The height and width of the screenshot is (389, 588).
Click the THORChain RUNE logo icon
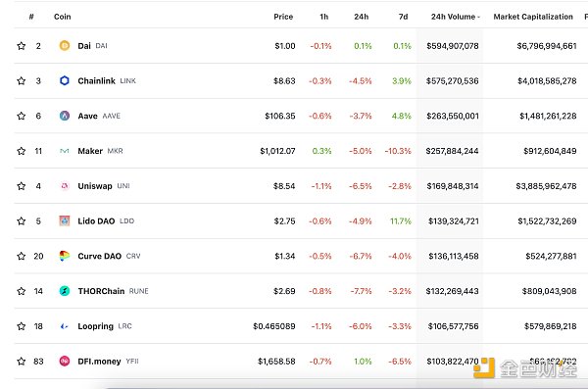point(65,291)
